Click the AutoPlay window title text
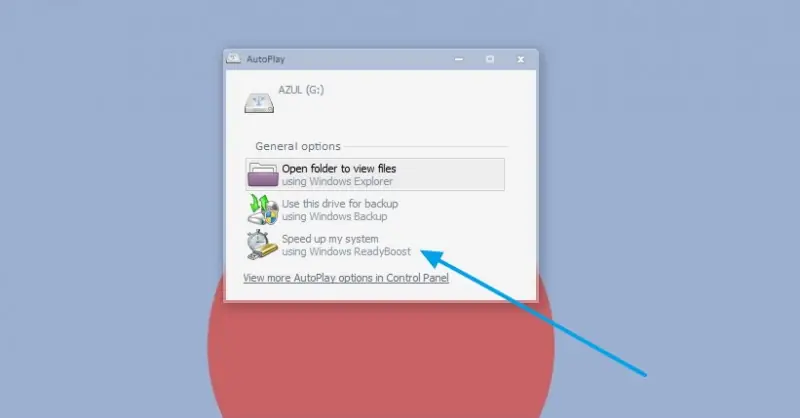This screenshot has width=800, height=418. coord(266,59)
